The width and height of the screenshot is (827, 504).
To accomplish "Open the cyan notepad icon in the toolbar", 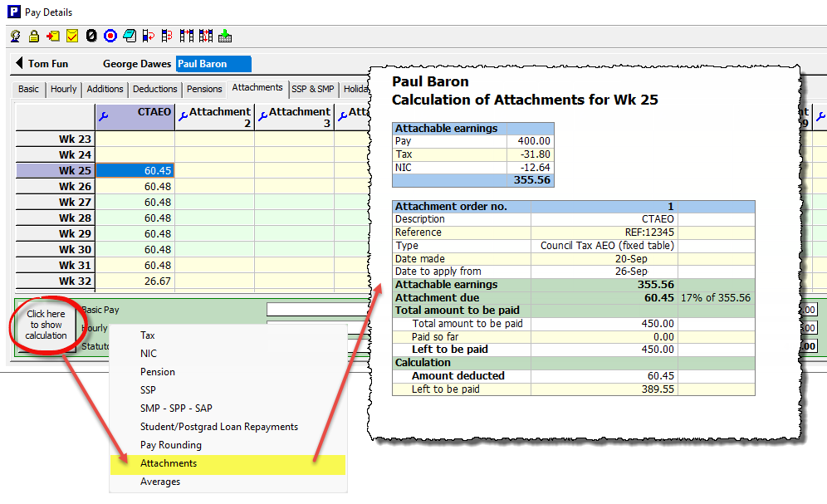I will [x=130, y=36].
